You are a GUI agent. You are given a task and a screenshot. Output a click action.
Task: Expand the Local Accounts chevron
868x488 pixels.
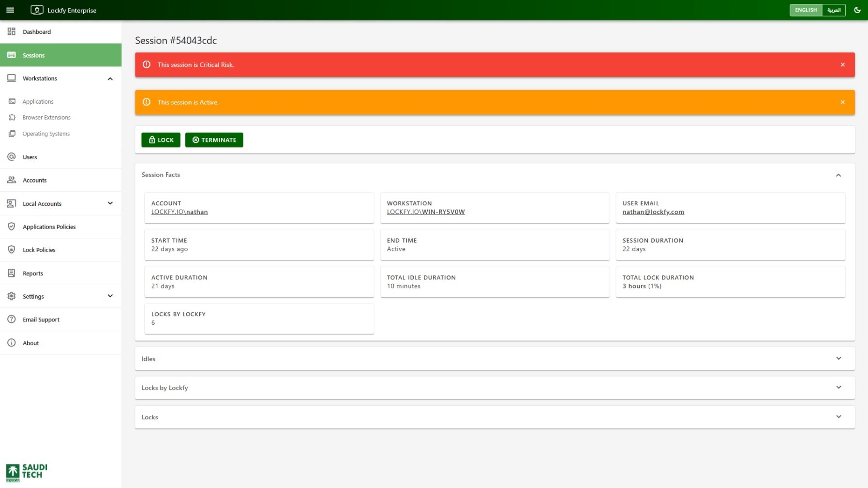point(110,203)
